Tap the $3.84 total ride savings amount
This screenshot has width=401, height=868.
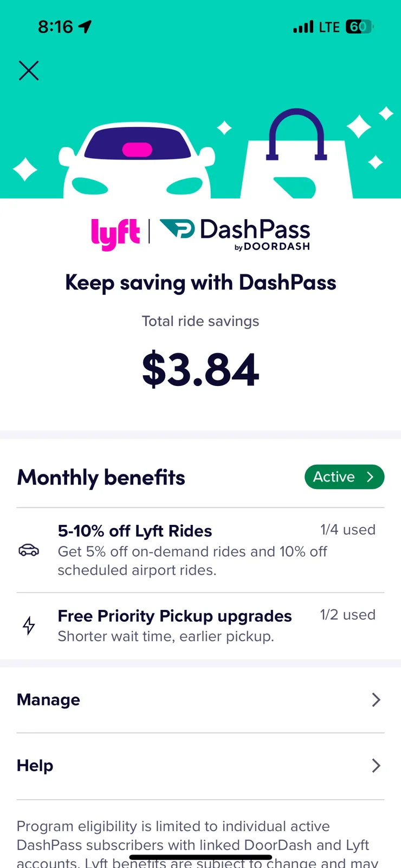[200, 370]
